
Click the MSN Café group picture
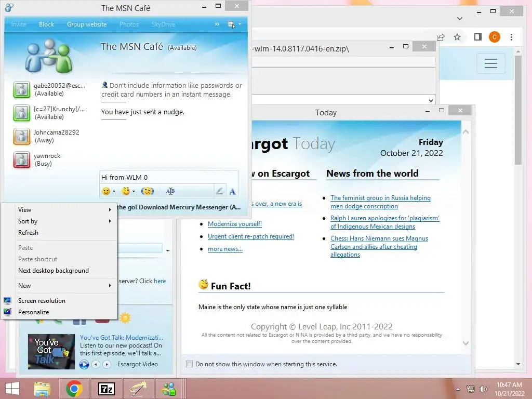pos(48,56)
